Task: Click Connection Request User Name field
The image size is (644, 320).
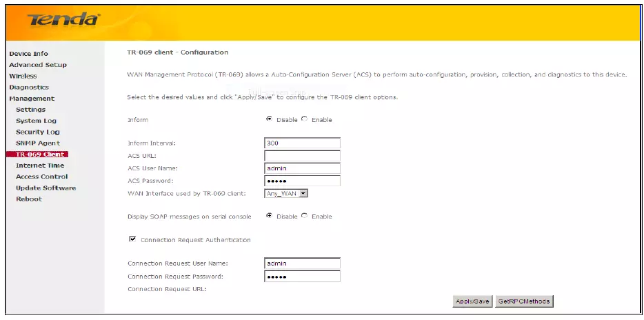Action: 302,263
